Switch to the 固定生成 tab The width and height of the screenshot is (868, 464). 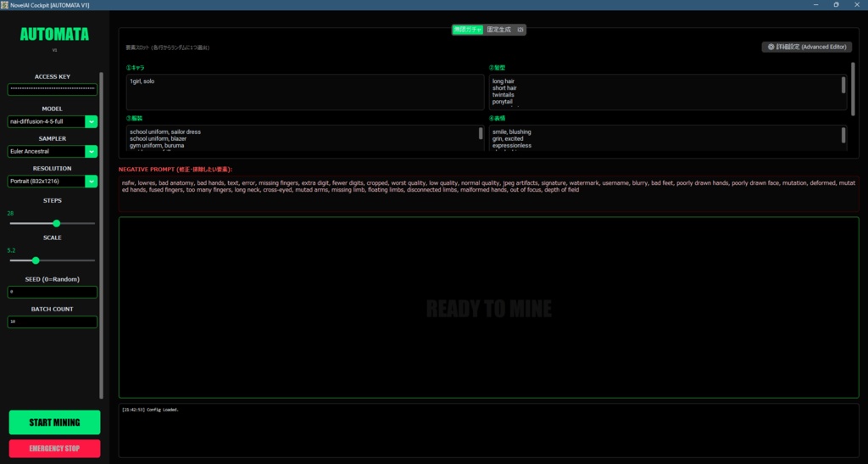point(498,30)
